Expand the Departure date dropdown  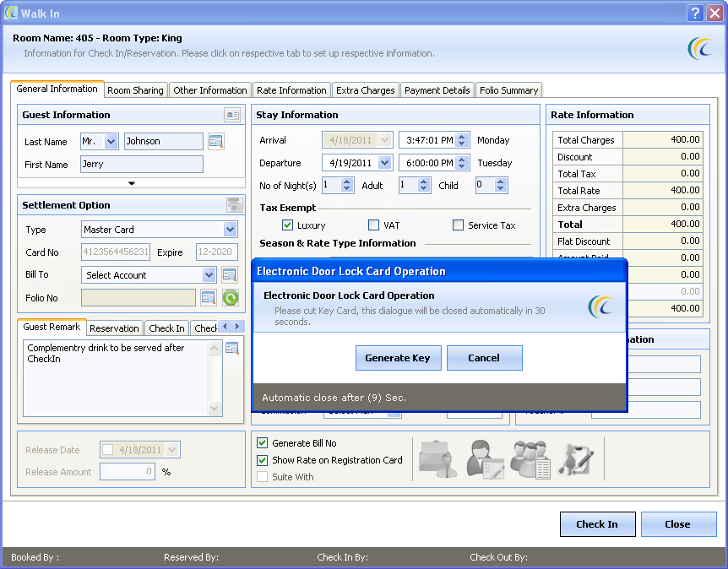pos(384,163)
